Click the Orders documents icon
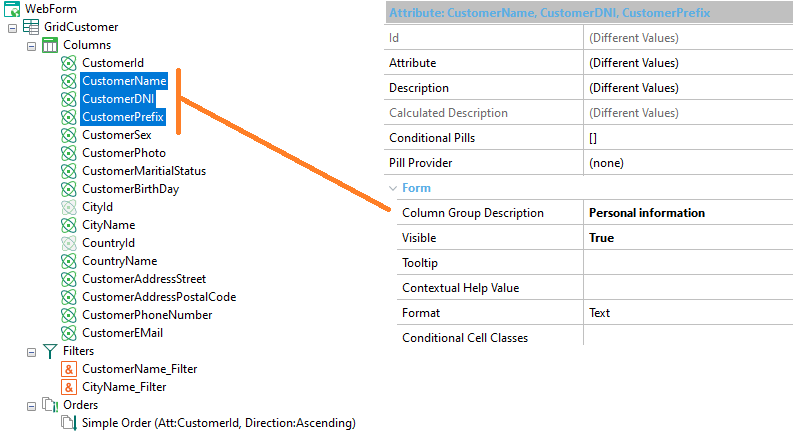This screenshot has height=446, width=793. click(50, 405)
